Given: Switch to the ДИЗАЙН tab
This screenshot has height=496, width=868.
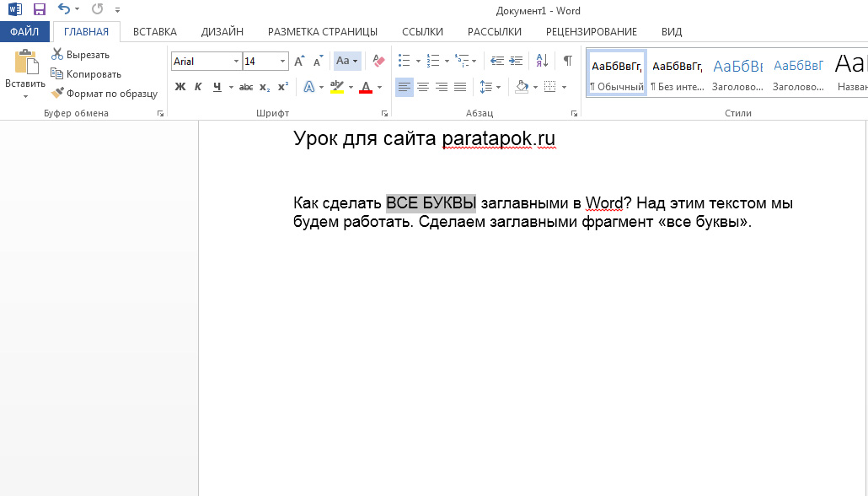Looking at the screenshot, I should (x=222, y=31).
